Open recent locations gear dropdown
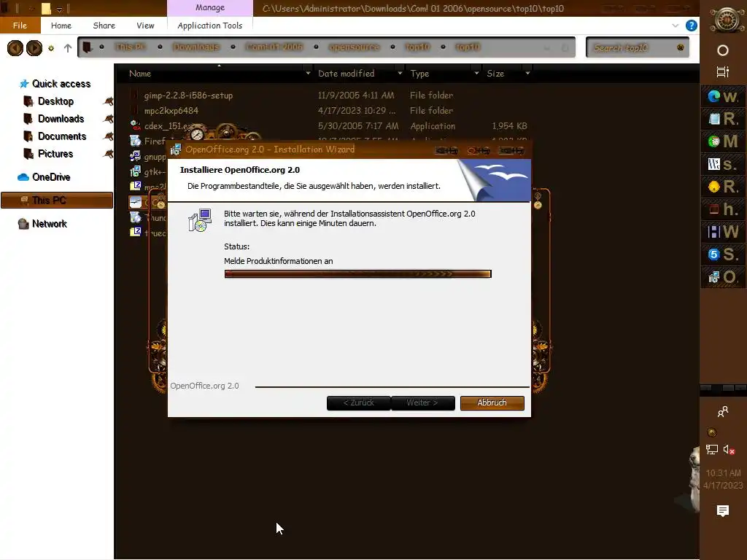747x560 pixels. click(51, 48)
